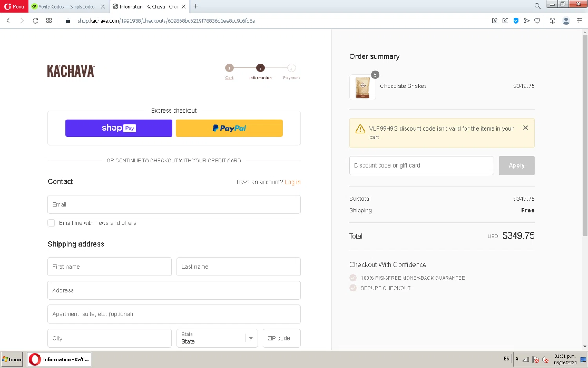Open the Opera Menu button
The image size is (588, 368).
pyautogui.click(x=14, y=6)
